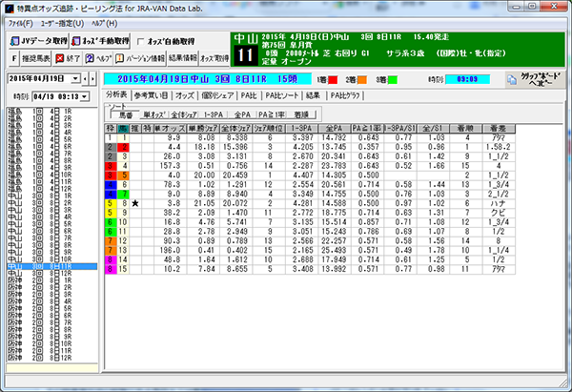Open ユーザー指定(U) menu
The height and width of the screenshot is (392, 572).
click(x=62, y=24)
